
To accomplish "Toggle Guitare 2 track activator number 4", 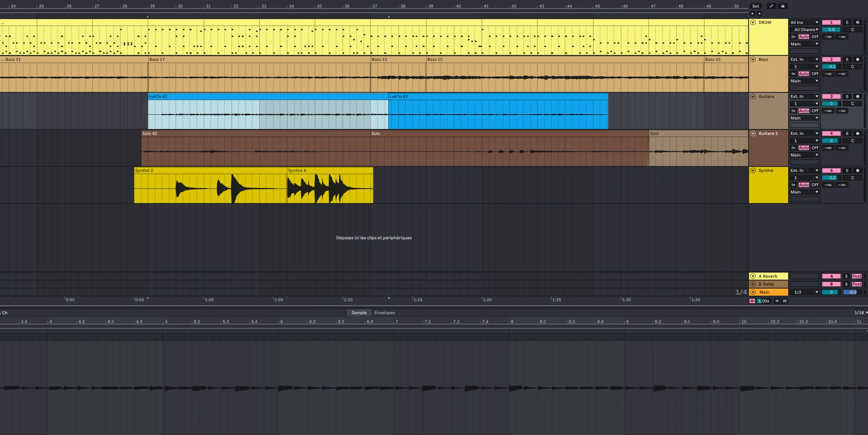I will (x=831, y=134).
